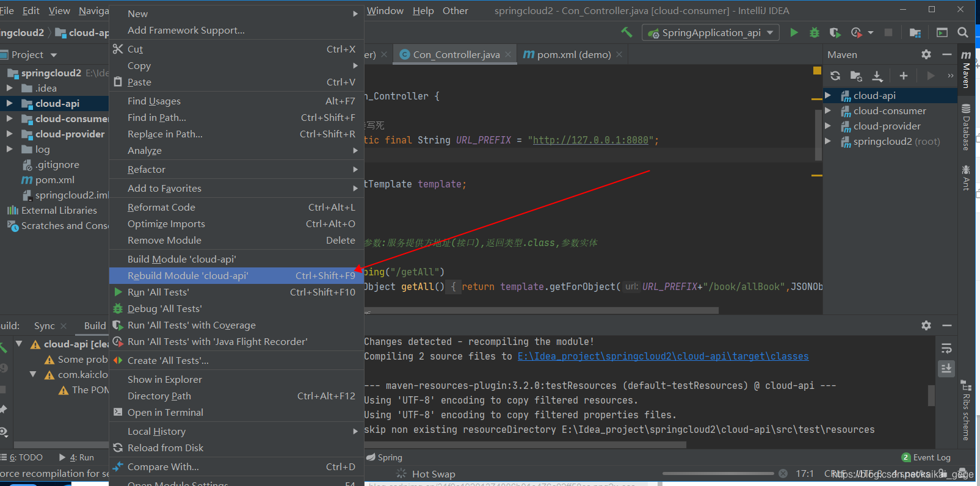Expand .idea folder in project tree
The height and width of the screenshot is (486, 980).
coord(9,88)
